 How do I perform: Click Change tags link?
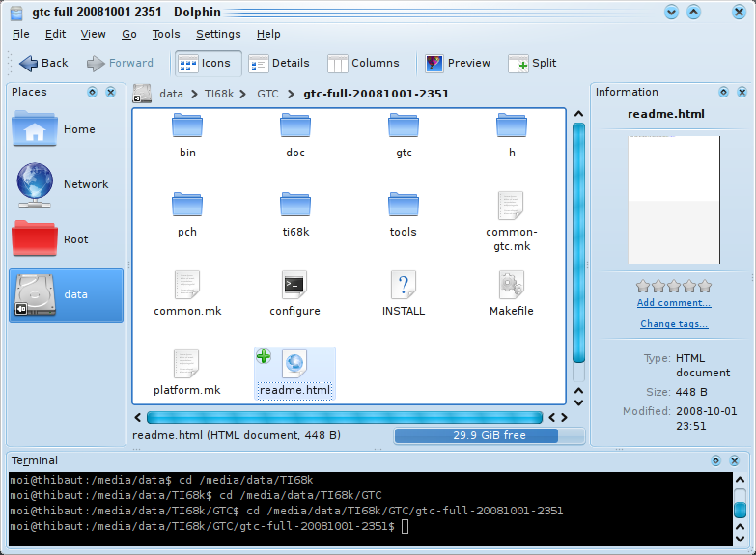(674, 324)
